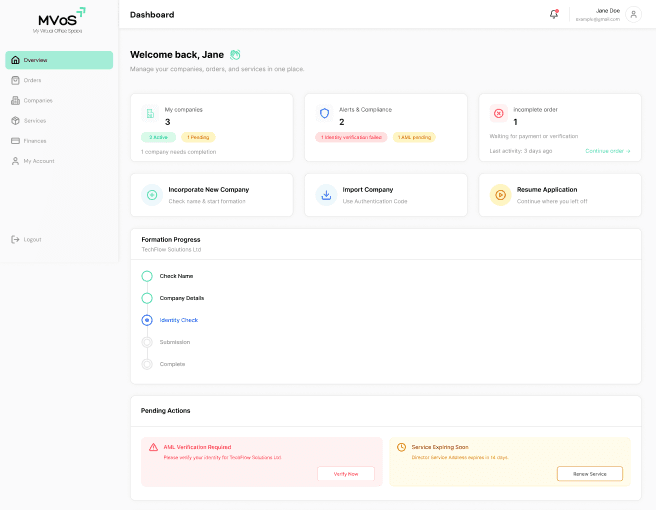Open the notifications bell

pos(554,14)
